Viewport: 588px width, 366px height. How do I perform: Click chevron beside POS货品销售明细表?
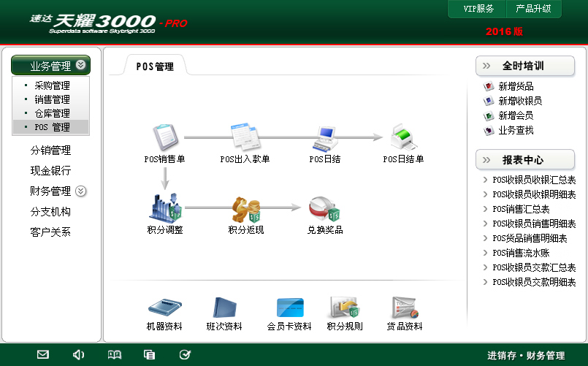[x=485, y=238]
